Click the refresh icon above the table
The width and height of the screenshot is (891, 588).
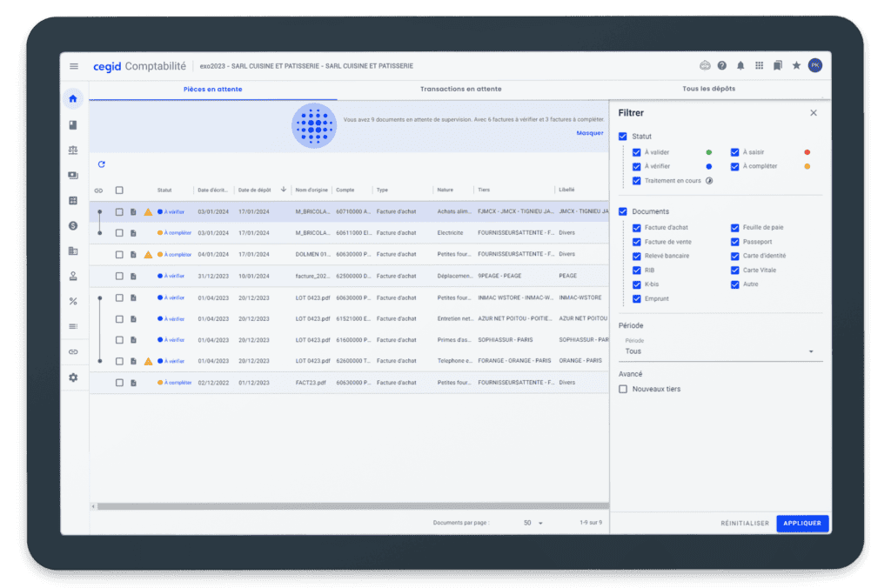coord(101,164)
